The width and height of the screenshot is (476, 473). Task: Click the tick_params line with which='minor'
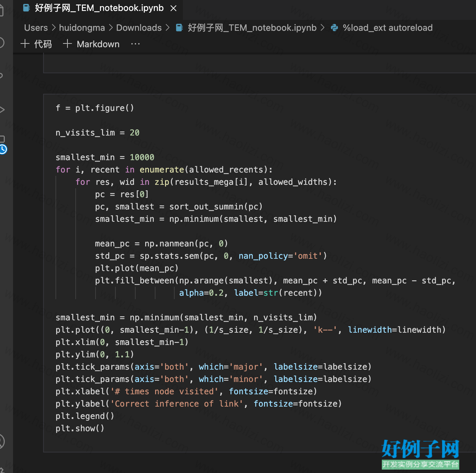[x=214, y=379]
